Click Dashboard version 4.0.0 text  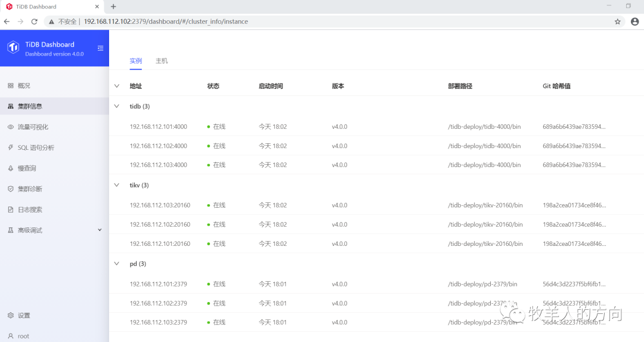[x=54, y=54]
